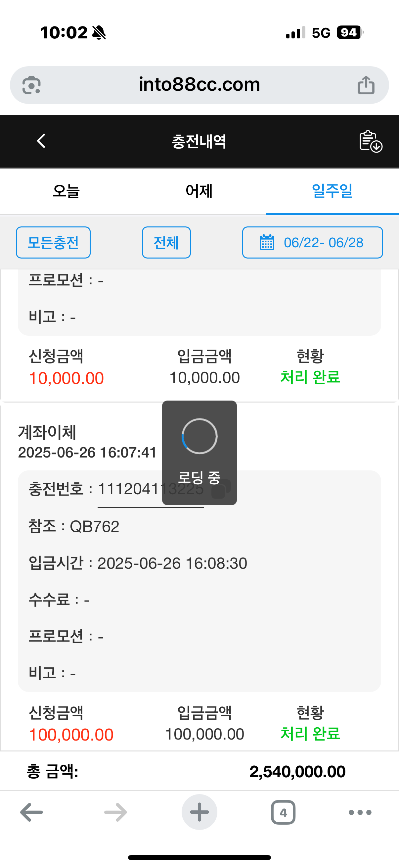Open the 전체 status filter
Viewport: 399px width, 868px height.
(166, 243)
